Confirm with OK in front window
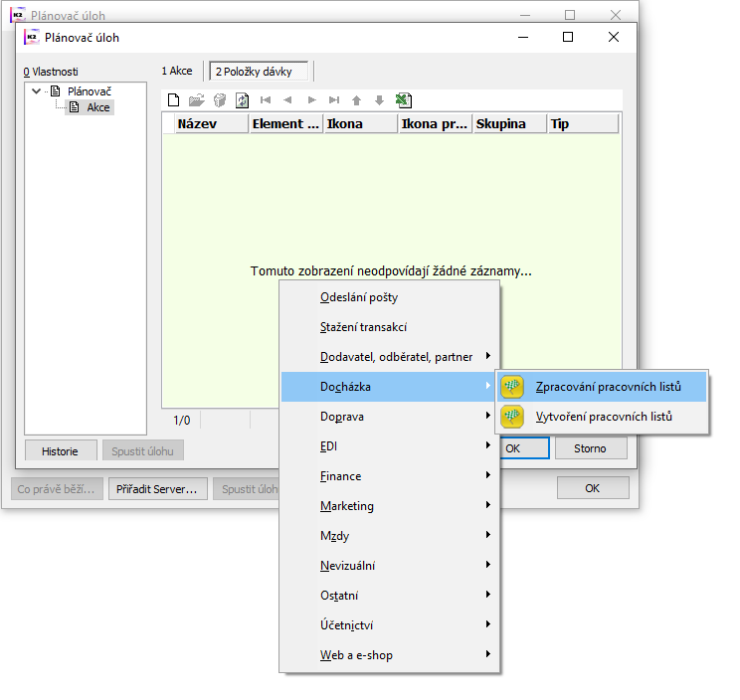The height and width of the screenshot is (700, 740). click(x=525, y=448)
